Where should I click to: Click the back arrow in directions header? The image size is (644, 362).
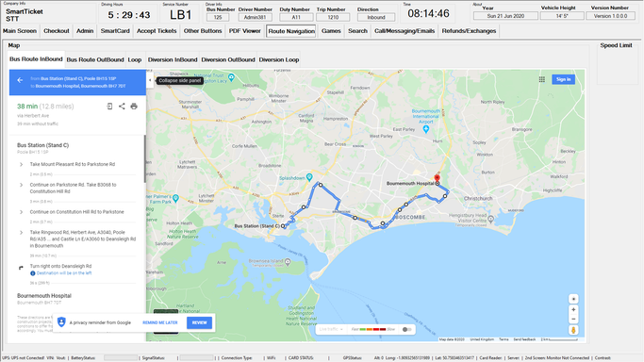[20, 80]
